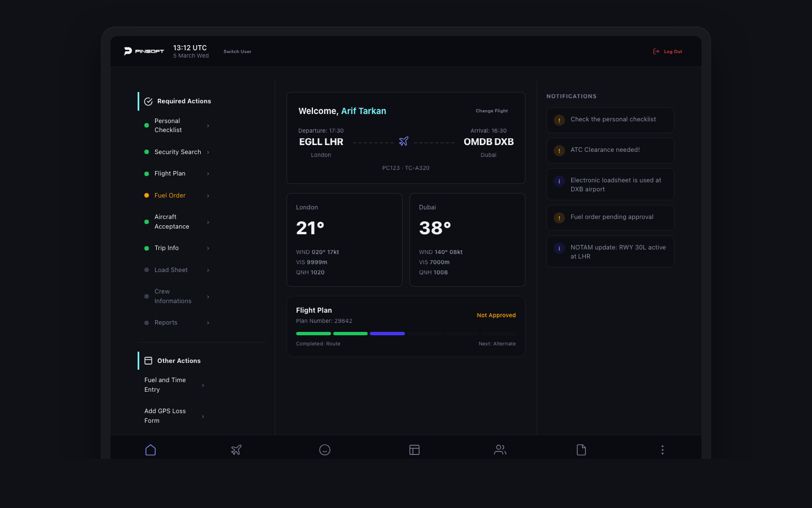Select the document file icon
812x508 pixels.
pos(581,450)
